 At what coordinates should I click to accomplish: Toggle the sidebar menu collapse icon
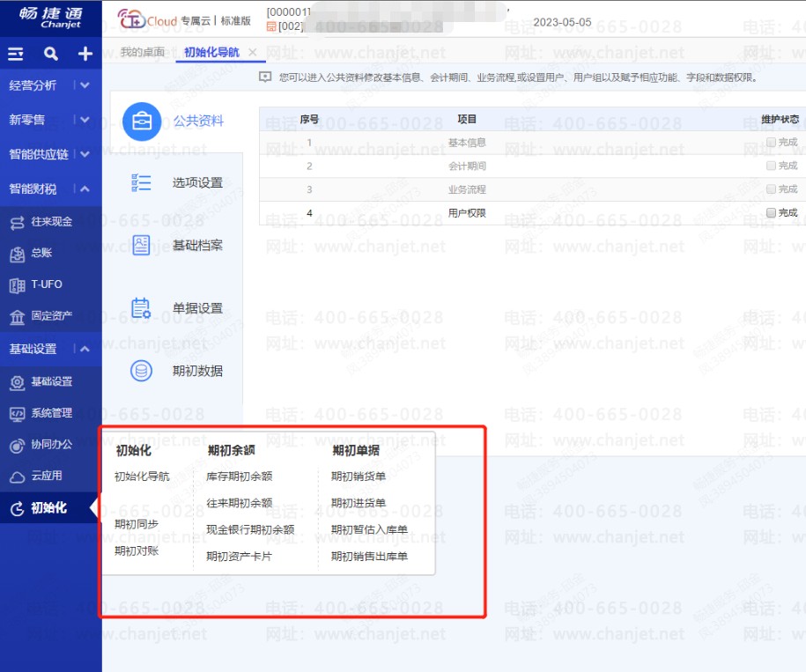click(x=16, y=54)
